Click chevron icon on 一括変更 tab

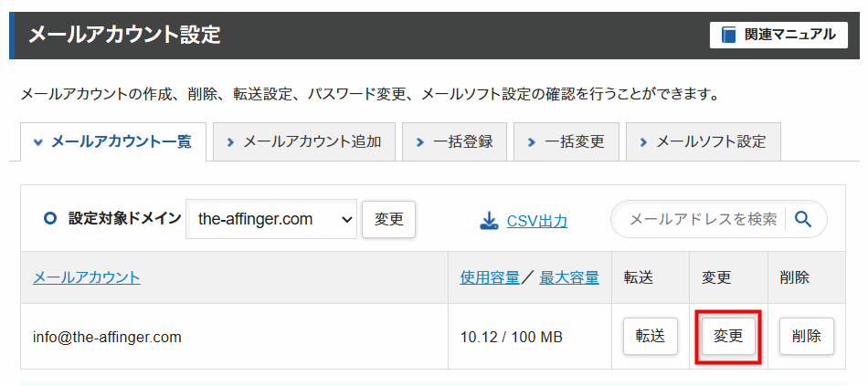pyautogui.click(x=532, y=142)
